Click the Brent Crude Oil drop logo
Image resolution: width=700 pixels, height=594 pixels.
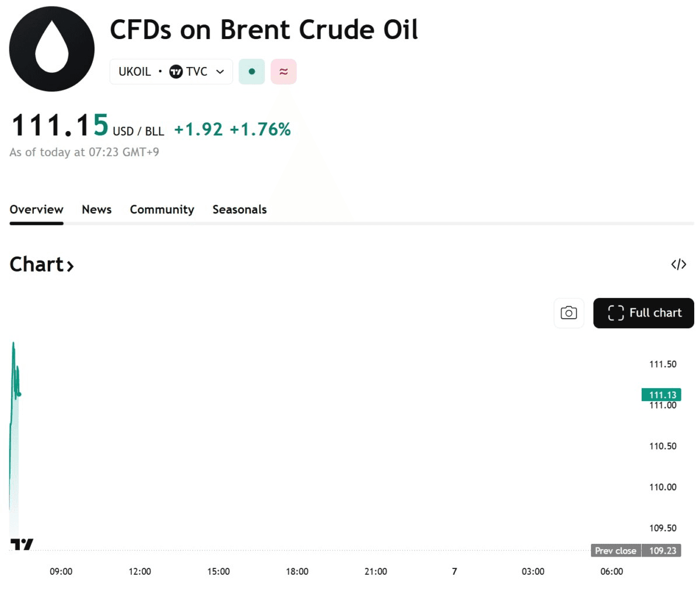pyautogui.click(x=52, y=49)
